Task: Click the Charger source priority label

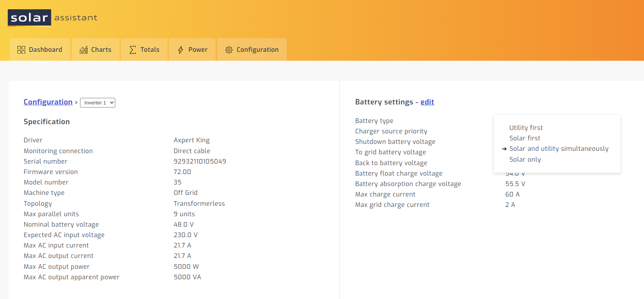Action: pos(391,131)
